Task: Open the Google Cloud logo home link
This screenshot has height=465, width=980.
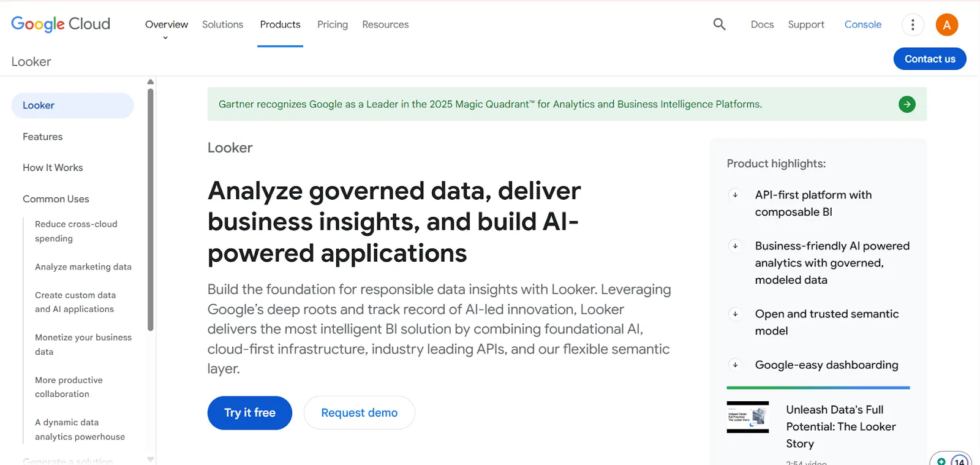Action: pyautogui.click(x=61, y=24)
